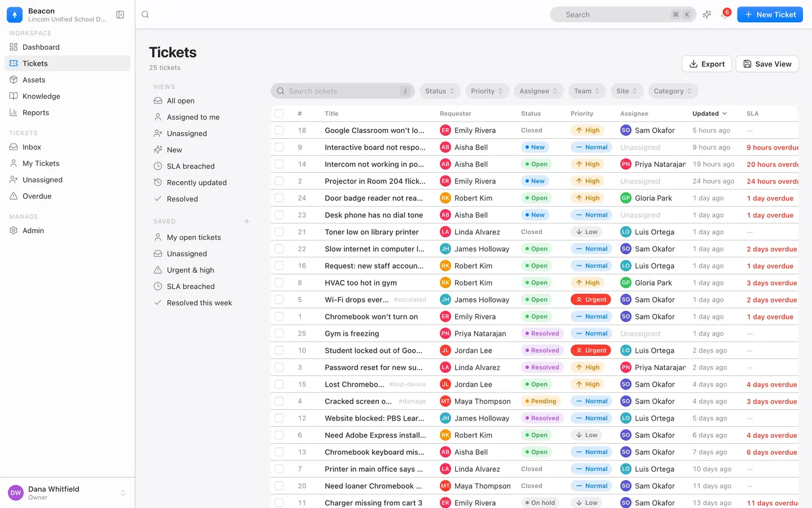812x508 pixels.
Task: Open the Team filter dropdown
Action: coord(587,91)
